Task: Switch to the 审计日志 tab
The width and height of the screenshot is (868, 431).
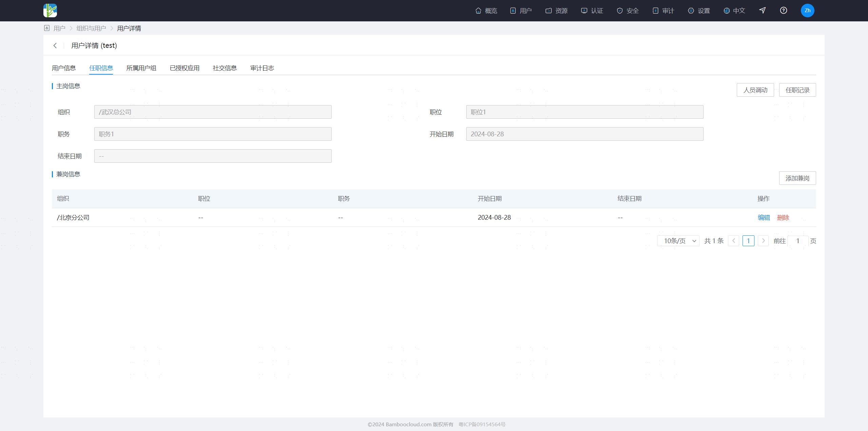Action: 262,68
